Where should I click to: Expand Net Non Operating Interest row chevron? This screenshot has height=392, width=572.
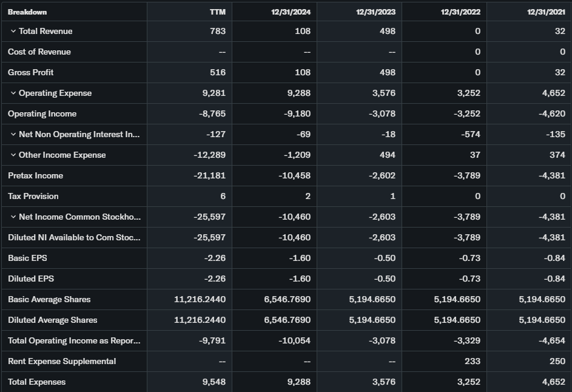13,135
